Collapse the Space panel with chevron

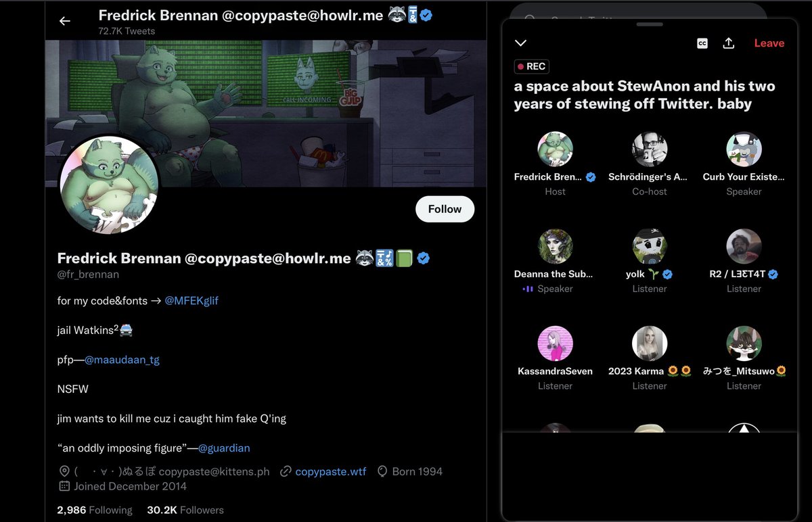click(520, 43)
